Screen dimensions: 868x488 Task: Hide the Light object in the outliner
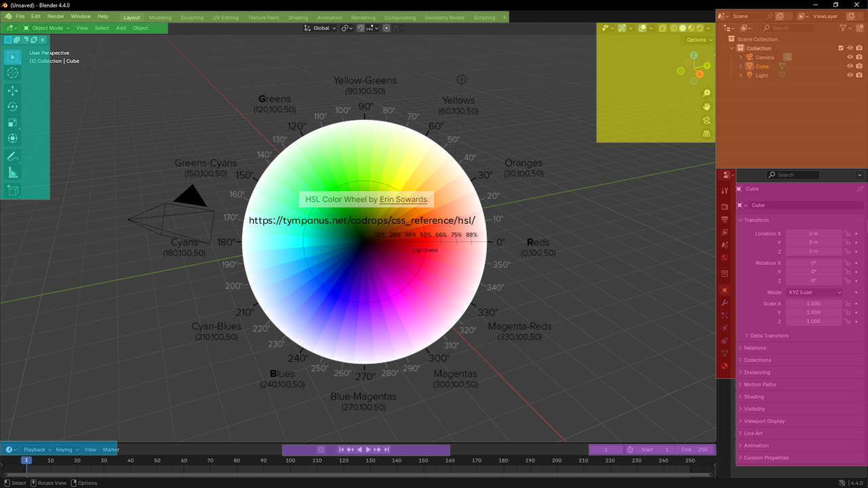click(x=850, y=75)
